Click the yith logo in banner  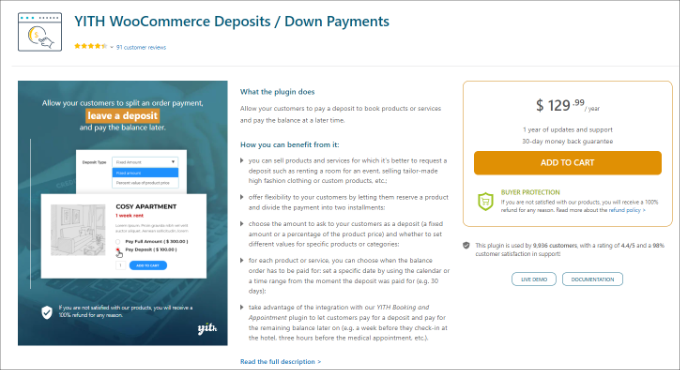coord(207,328)
